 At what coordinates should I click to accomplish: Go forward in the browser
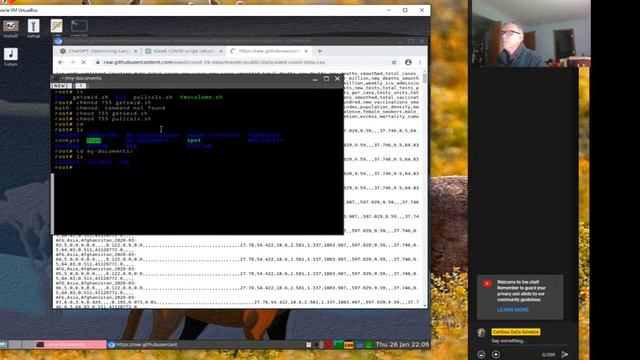[x=72, y=62]
